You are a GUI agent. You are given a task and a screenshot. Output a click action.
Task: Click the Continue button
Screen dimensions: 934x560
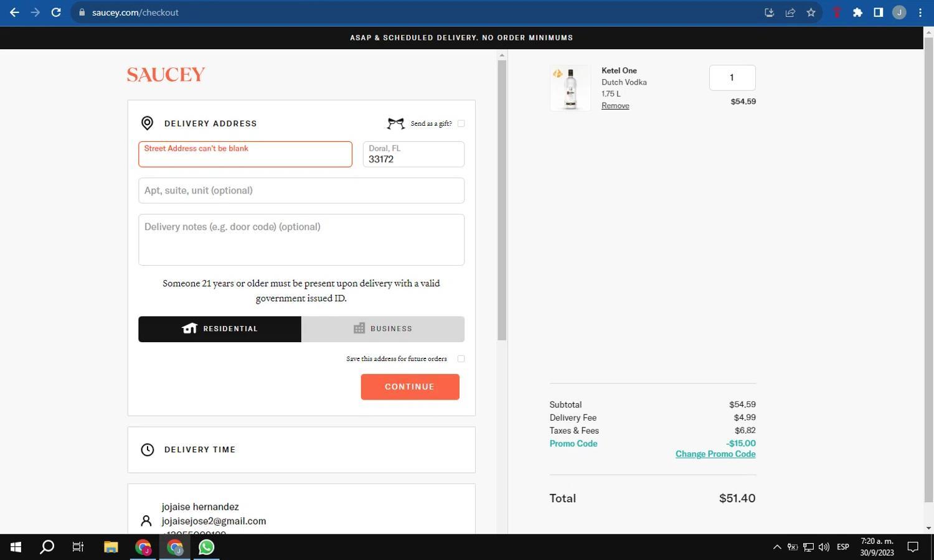410,386
